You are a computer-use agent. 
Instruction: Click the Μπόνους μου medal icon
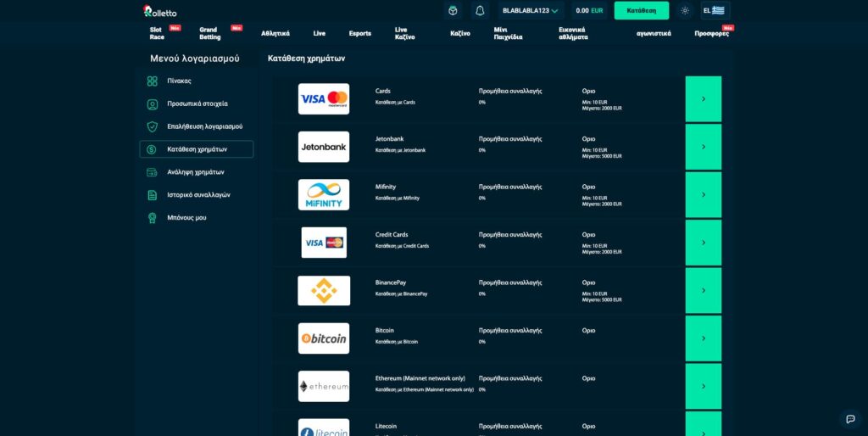coord(152,218)
